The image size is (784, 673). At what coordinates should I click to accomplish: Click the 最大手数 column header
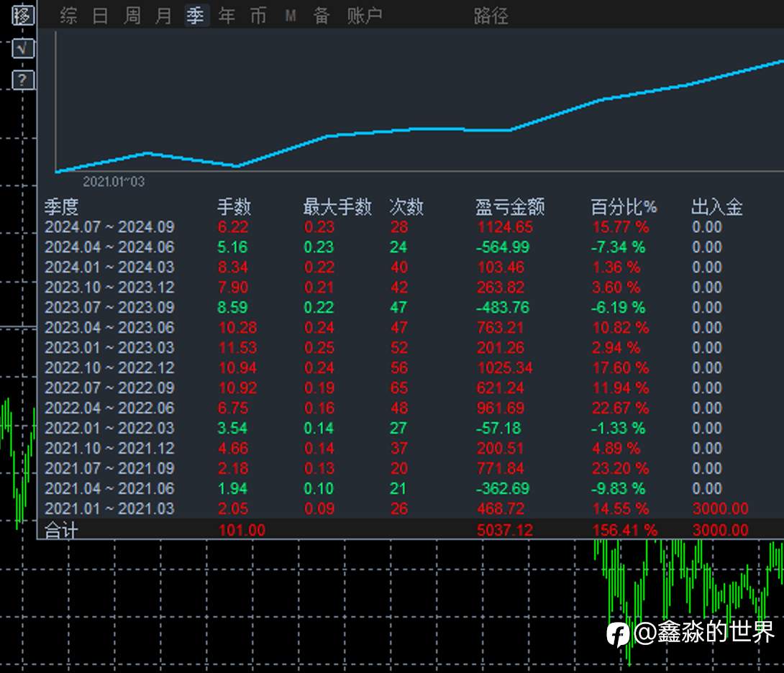[x=337, y=206]
